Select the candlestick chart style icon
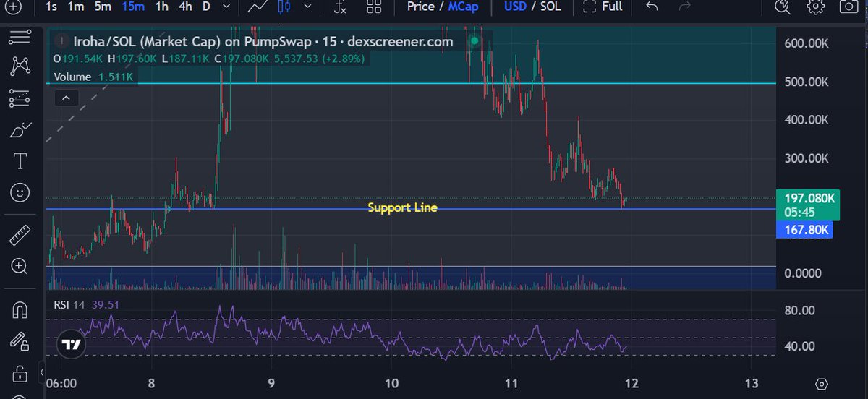 284,7
